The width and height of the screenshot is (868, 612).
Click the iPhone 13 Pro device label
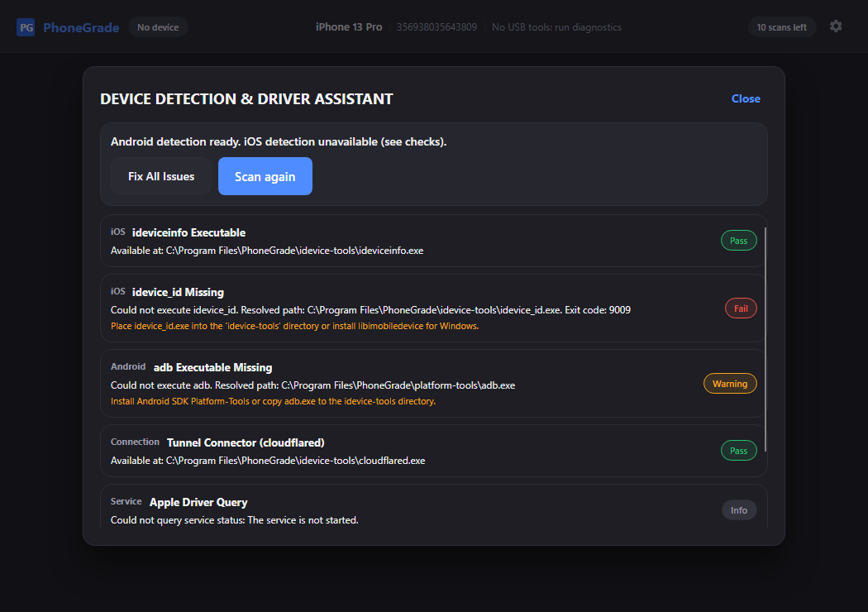pyautogui.click(x=349, y=27)
